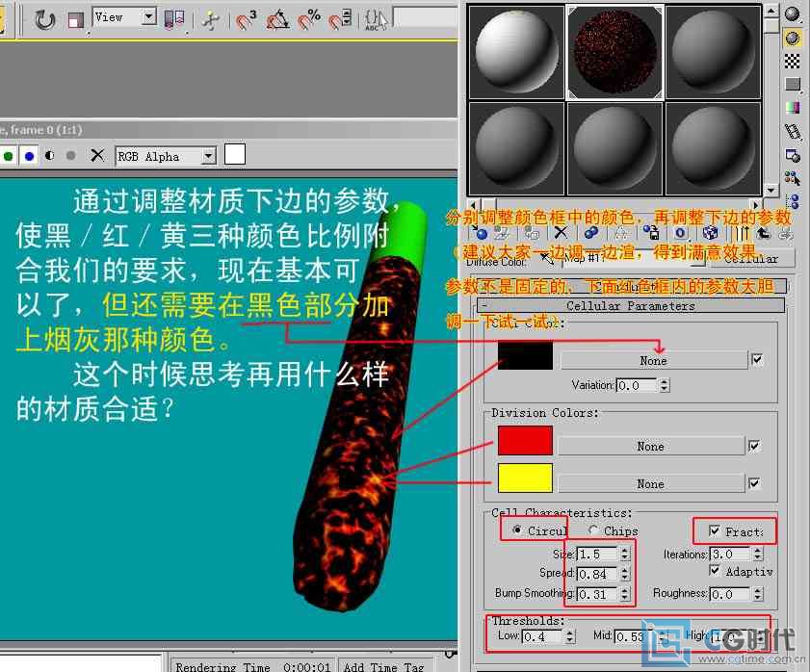Click the Spread spinner arrows
Viewport: 810px width, 672px height.
(x=625, y=574)
